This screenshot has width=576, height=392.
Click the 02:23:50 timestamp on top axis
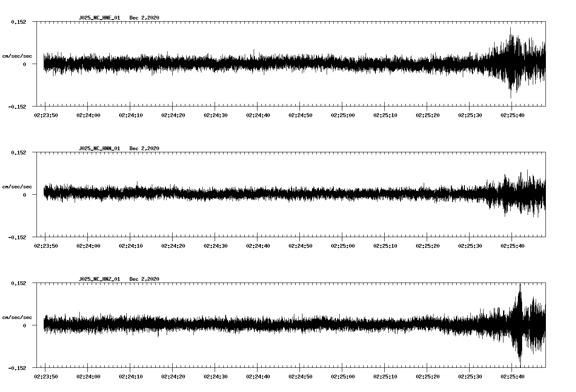(x=47, y=114)
